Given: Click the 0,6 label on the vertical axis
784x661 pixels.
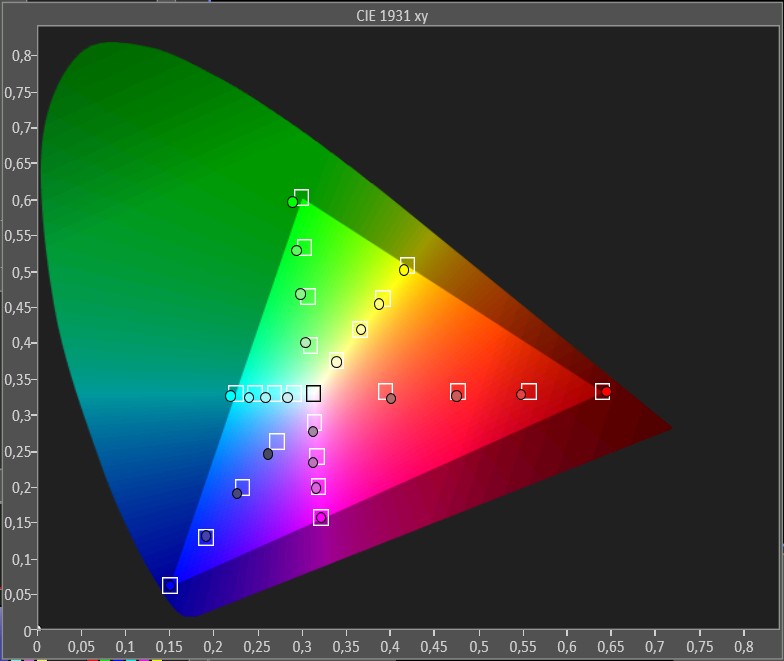Looking at the screenshot, I should [21, 200].
